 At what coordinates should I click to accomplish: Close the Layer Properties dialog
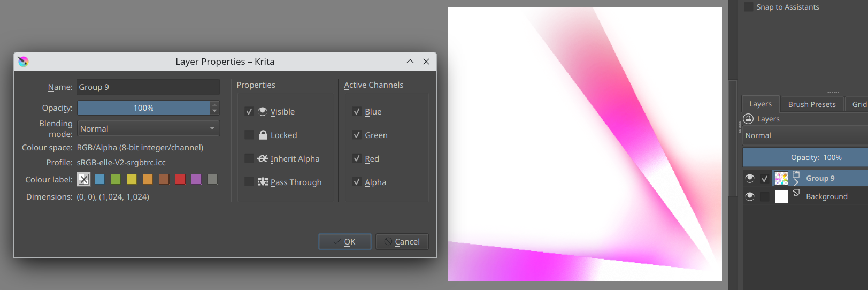pyautogui.click(x=426, y=62)
